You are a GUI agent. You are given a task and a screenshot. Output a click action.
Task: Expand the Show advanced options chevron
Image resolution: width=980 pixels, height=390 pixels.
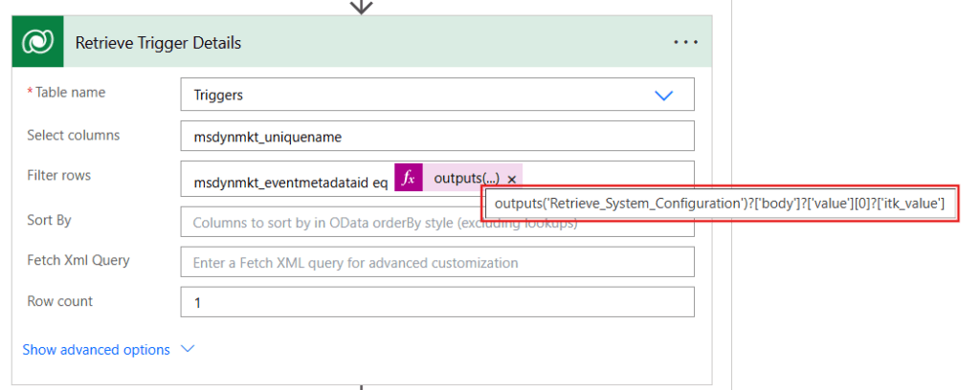188,350
